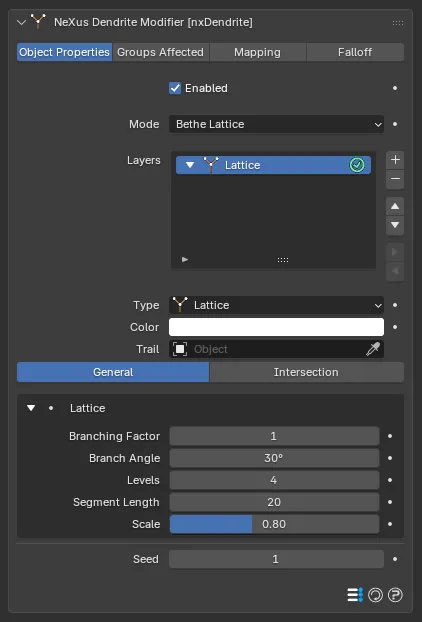Open the presets list icon at bottom

pyautogui.click(x=355, y=595)
